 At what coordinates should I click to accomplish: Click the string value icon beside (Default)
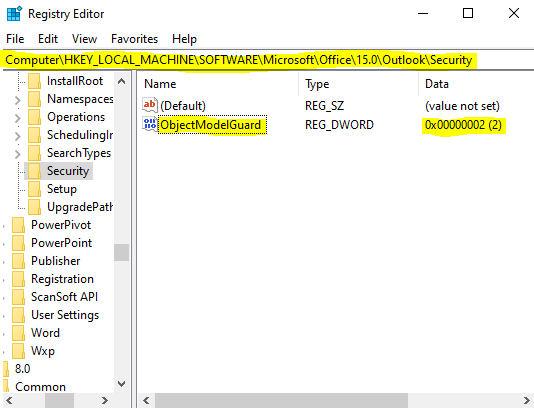pyautogui.click(x=150, y=105)
